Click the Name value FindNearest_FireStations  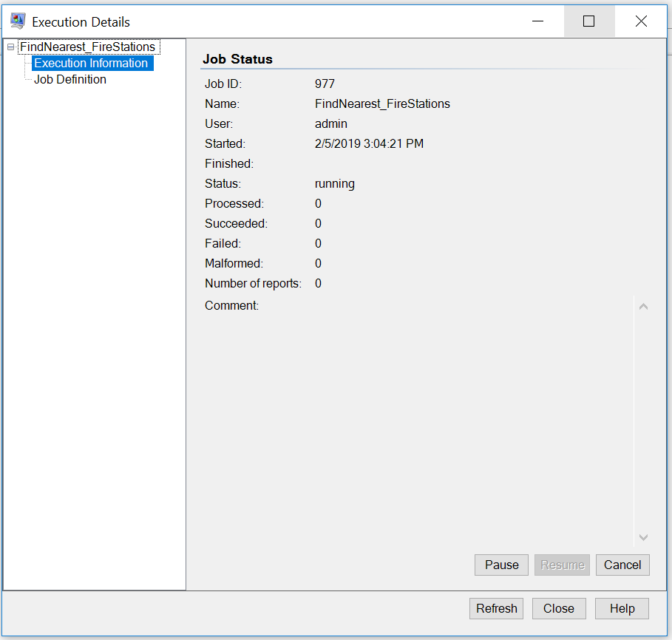click(382, 103)
